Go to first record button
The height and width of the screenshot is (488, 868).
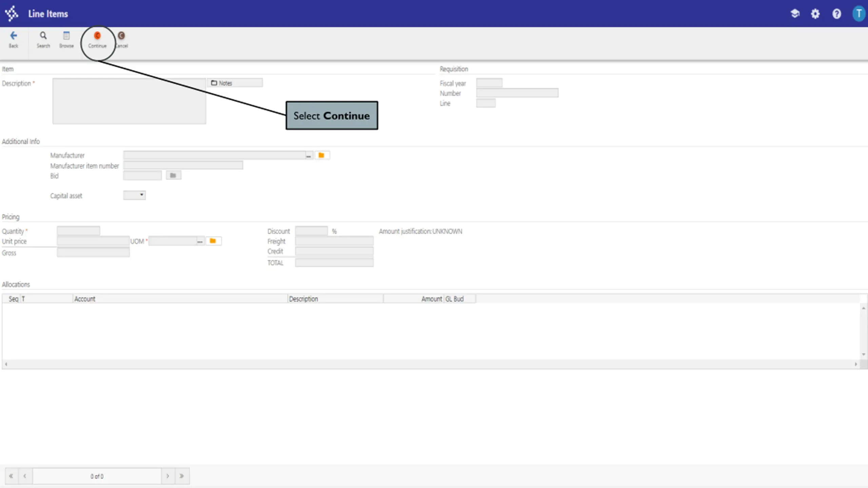pos(11,476)
